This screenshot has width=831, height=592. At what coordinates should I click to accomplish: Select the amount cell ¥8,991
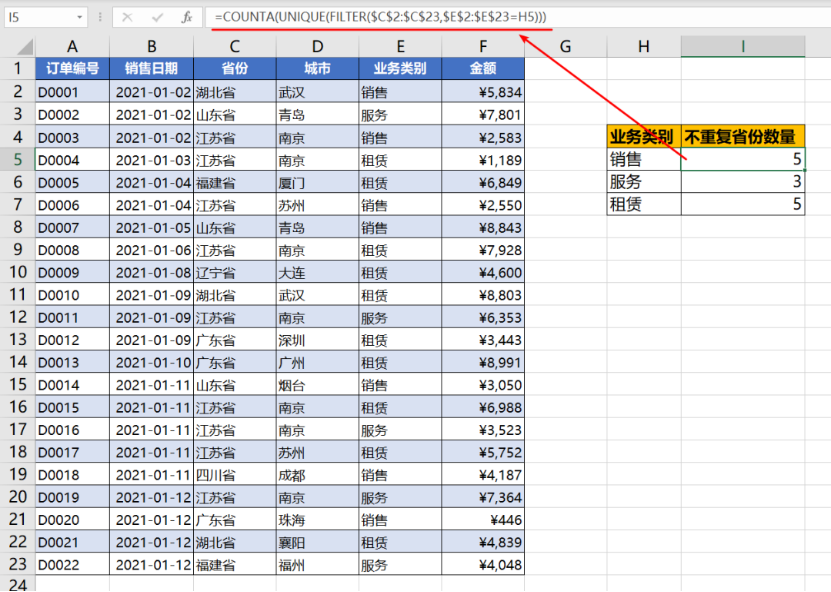click(483, 363)
